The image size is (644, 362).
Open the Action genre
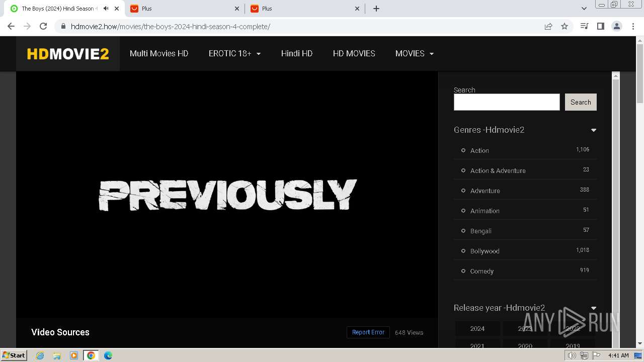click(x=479, y=150)
